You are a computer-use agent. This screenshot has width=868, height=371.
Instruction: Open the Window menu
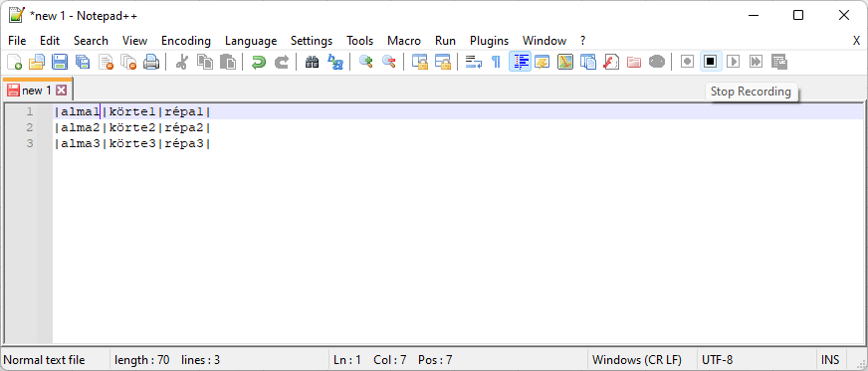[544, 41]
